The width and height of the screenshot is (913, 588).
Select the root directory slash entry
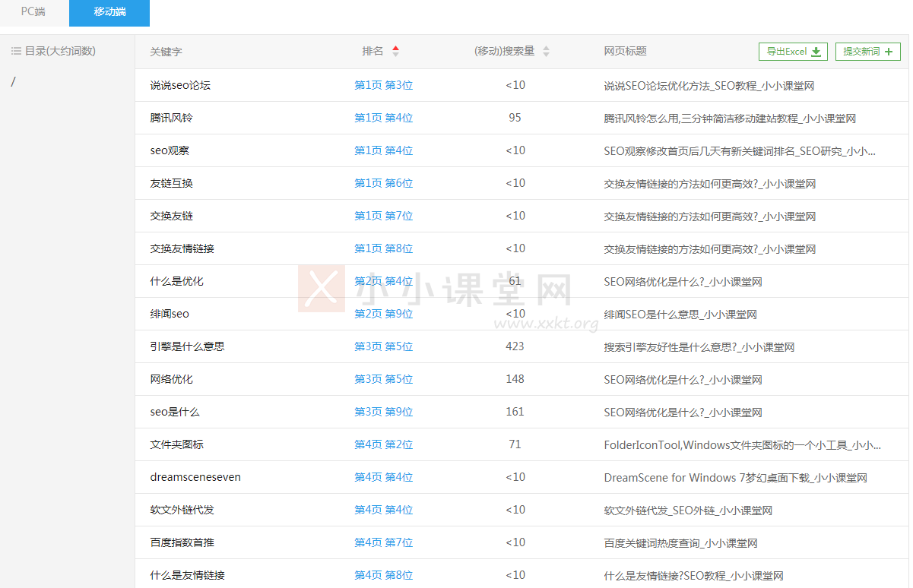(x=13, y=82)
